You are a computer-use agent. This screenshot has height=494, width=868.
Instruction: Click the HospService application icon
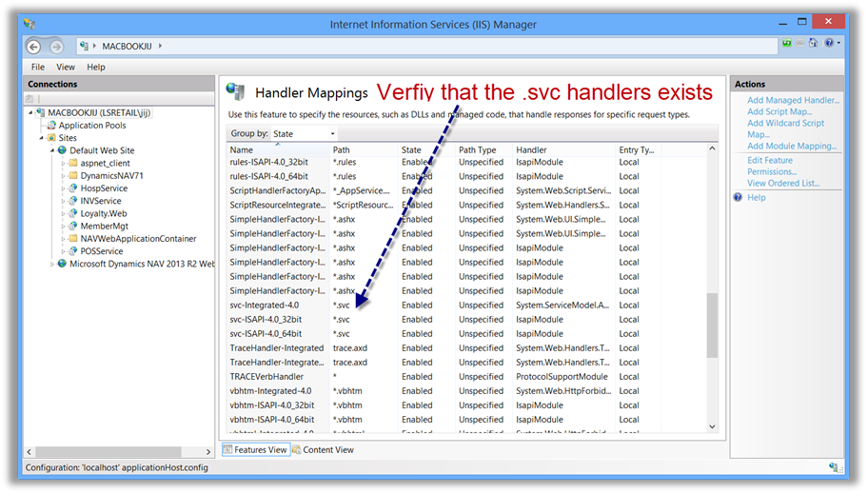click(73, 188)
